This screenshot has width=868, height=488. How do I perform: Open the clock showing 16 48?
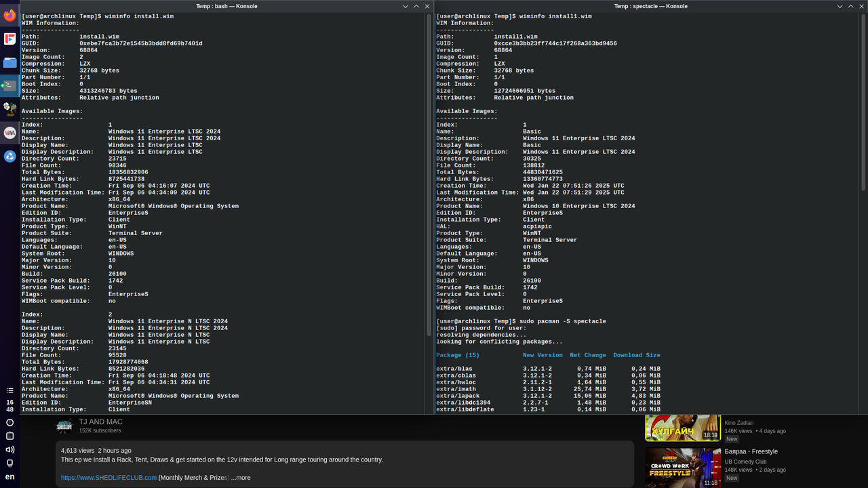[x=9, y=406]
